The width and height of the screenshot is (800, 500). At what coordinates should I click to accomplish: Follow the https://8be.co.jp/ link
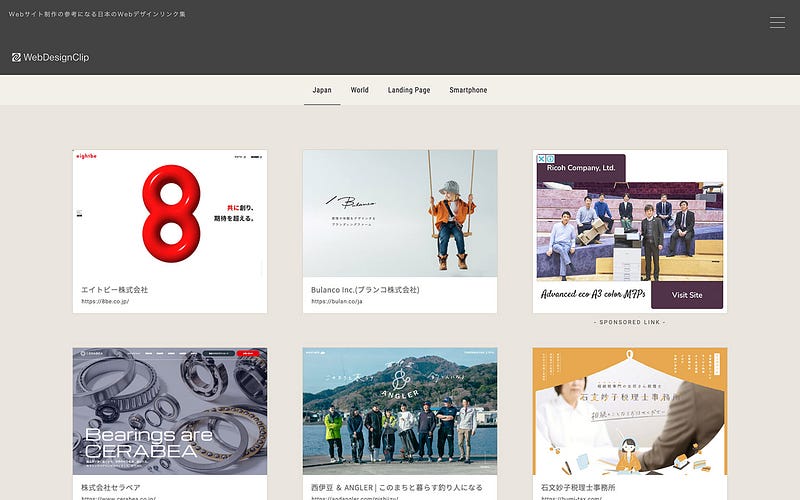pos(105,302)
